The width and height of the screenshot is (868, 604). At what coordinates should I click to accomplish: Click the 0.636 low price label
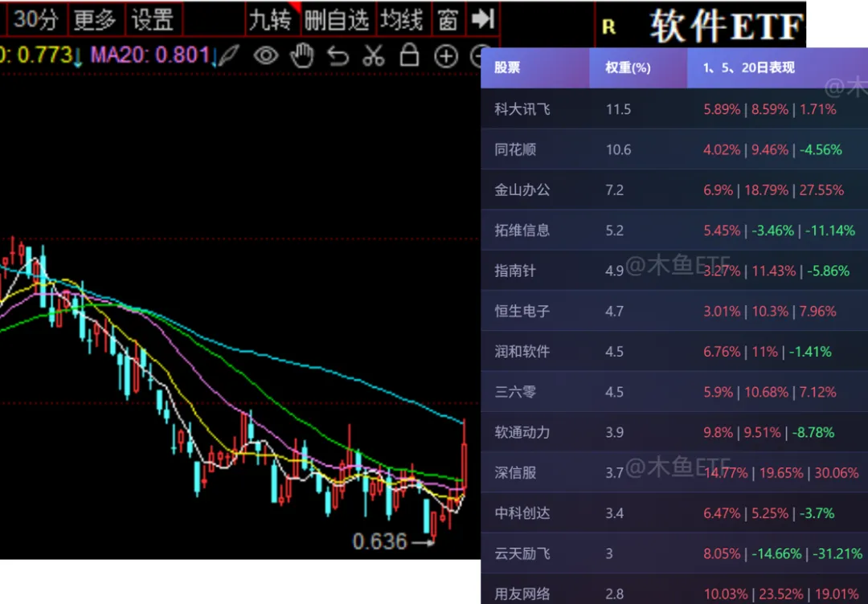pyautogui.click(x=379, y=541)
